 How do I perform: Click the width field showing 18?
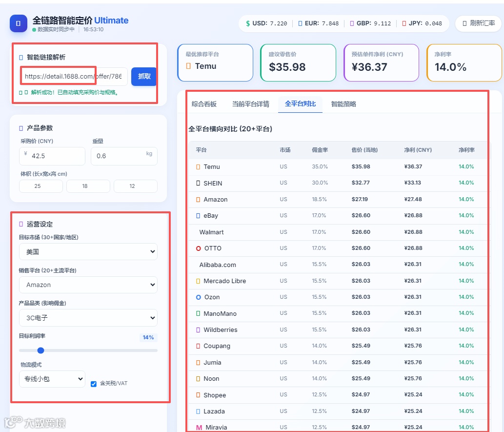tap(88, 186)
